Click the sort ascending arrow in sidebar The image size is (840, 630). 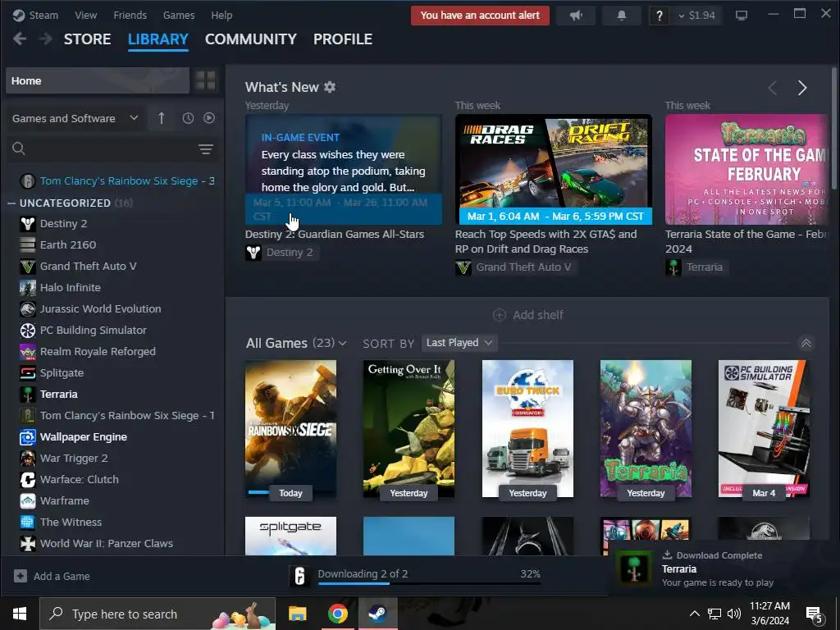pos(162,118)
